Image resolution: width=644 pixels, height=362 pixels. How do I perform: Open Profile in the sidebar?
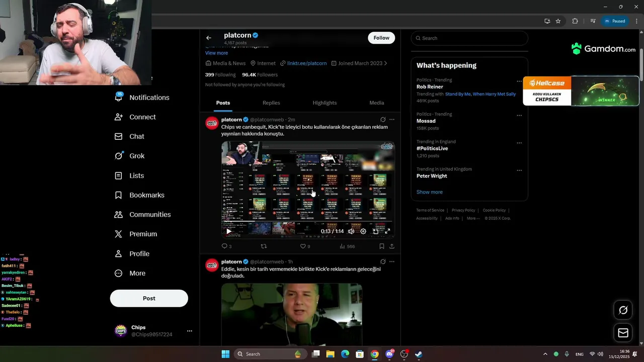(x=132, y=253)
